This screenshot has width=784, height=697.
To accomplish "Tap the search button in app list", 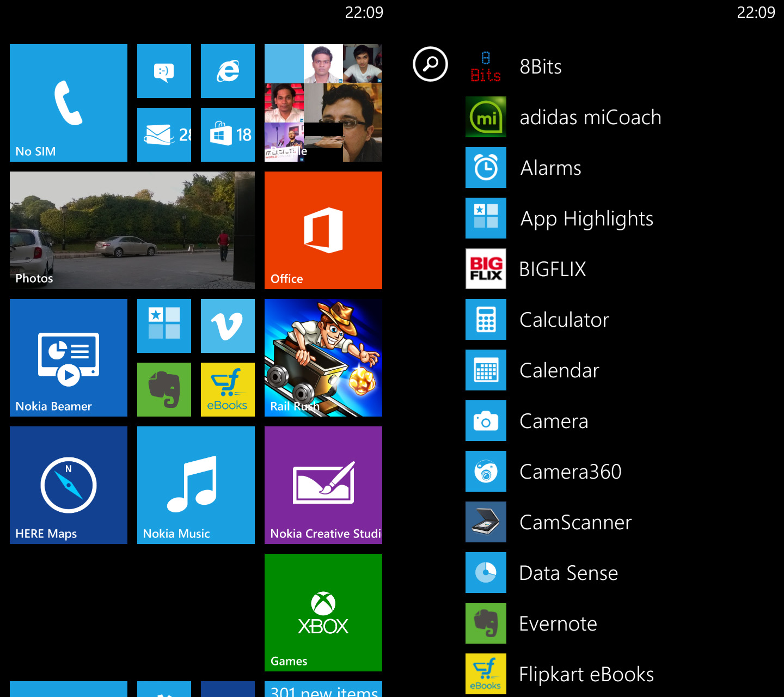I will point(430,64).
